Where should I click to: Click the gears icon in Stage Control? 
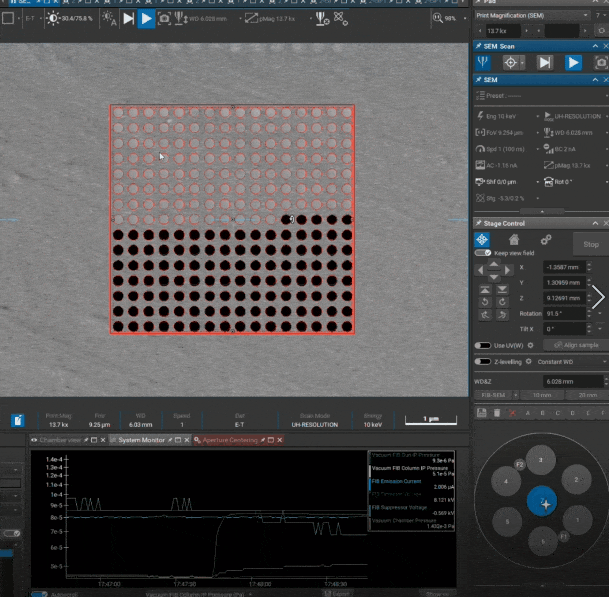click(x=546, y=240)
